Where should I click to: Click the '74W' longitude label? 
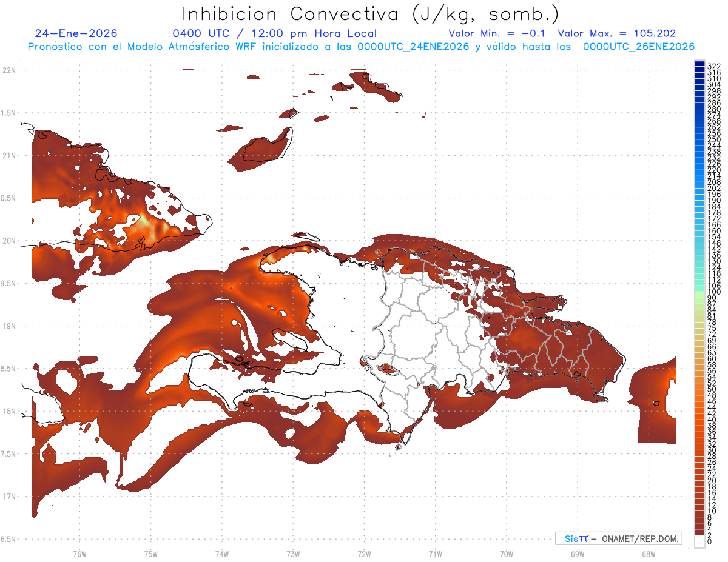point(221,554)
